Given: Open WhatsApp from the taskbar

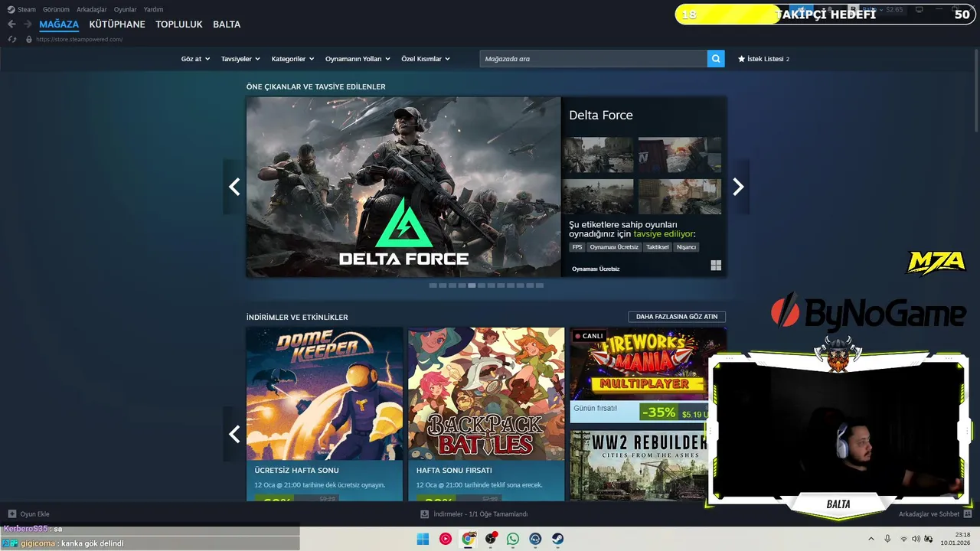Looking at the screenshot, I should coord(513,539).
